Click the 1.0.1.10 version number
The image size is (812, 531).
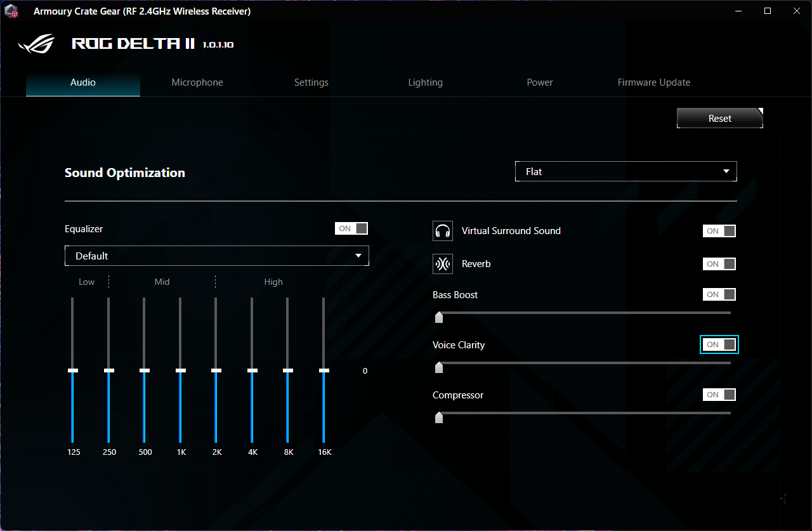(x=218, y=45)
